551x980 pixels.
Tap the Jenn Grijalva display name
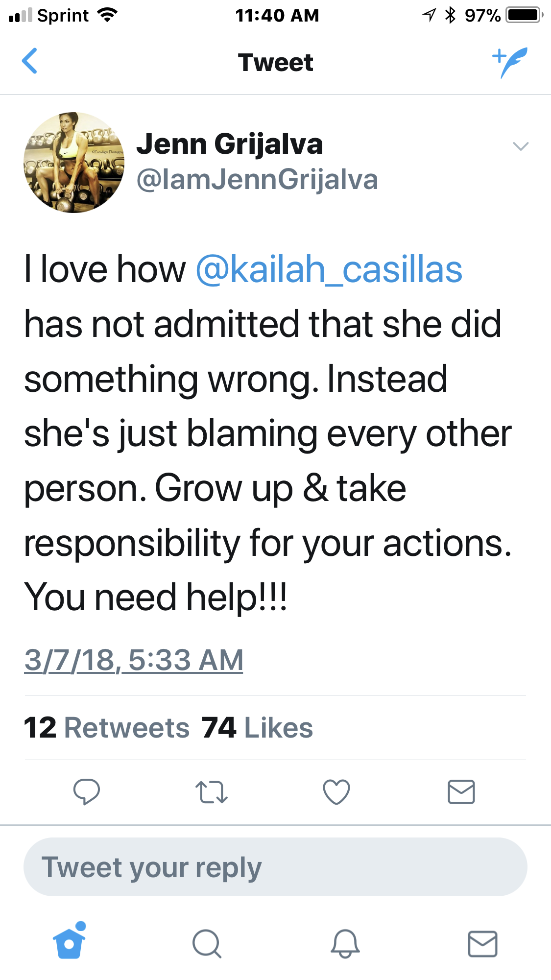pyautogui.click(x=230, y=144)
